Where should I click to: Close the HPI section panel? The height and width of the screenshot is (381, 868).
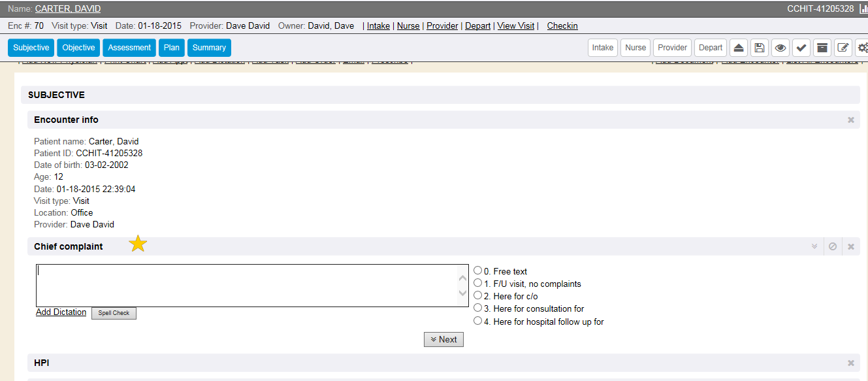tap(850, 363)
